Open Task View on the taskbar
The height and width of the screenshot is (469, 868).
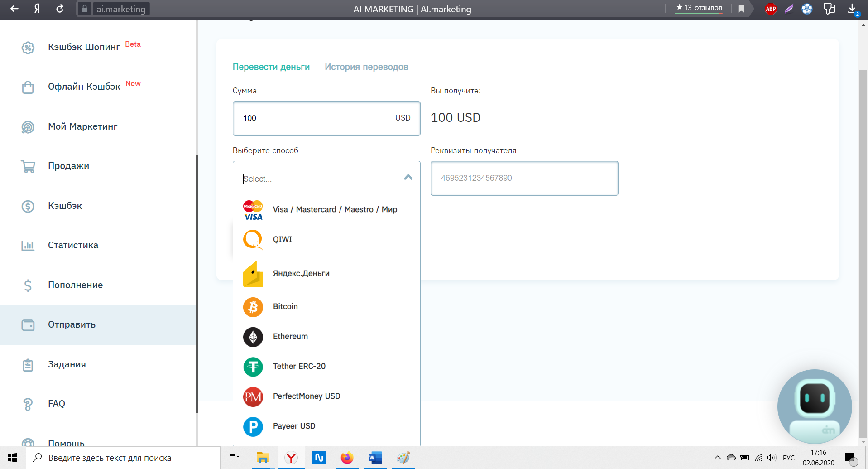pyautogui.click(x=234, y=458)
